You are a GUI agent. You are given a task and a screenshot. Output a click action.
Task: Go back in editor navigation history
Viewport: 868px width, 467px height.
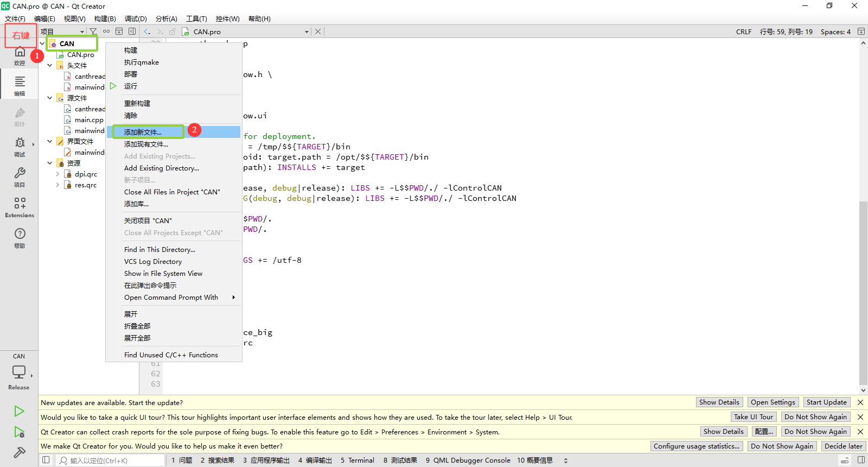pos(147,31)
